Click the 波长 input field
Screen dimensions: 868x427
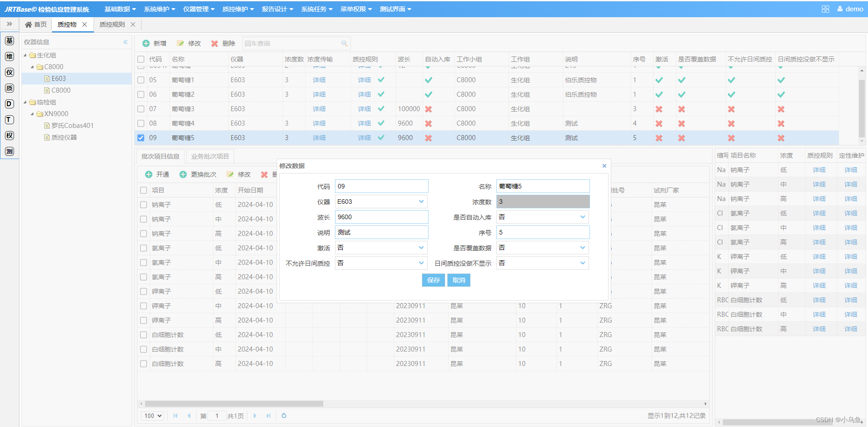tap(382, 217)
